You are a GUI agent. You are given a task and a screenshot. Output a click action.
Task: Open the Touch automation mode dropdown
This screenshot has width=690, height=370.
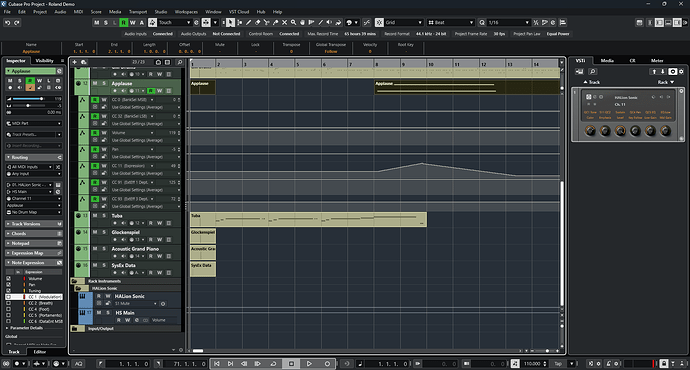coord(175,22)
